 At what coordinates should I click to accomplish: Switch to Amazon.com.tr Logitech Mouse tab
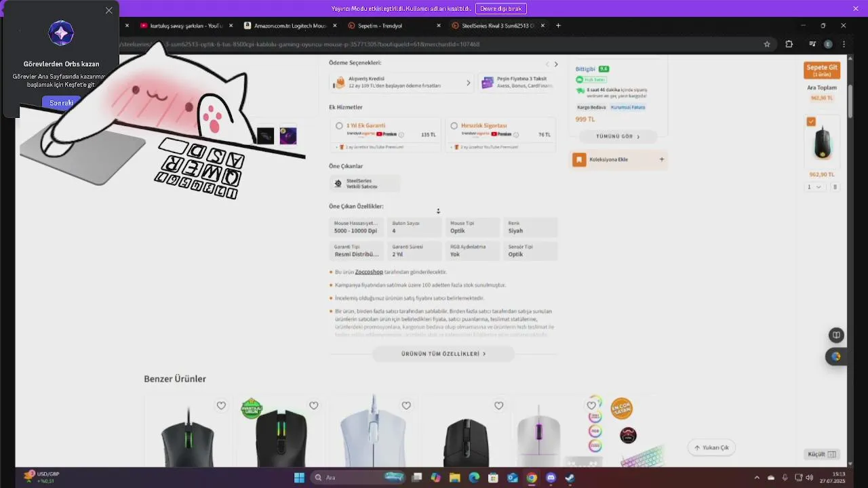click(x=290, y=26)
